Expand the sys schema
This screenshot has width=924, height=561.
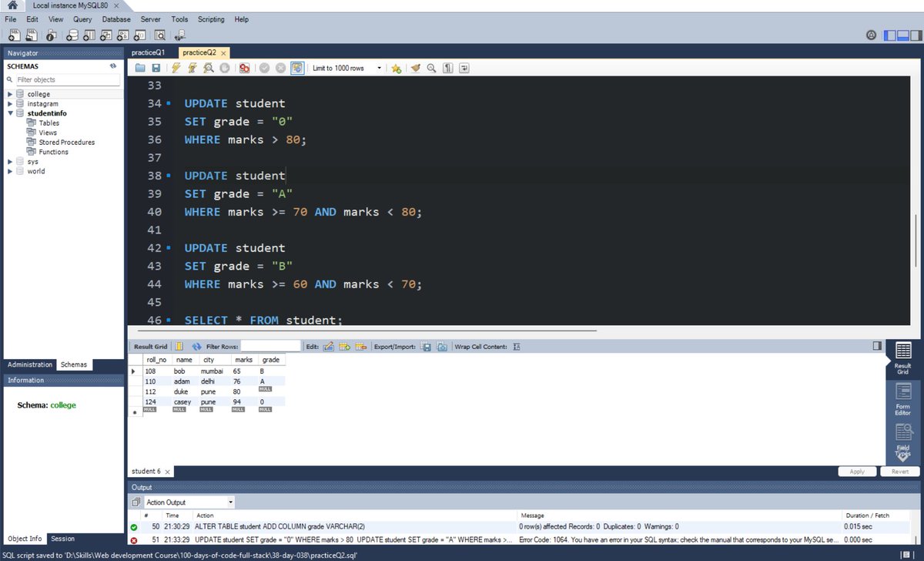point(10,162)
